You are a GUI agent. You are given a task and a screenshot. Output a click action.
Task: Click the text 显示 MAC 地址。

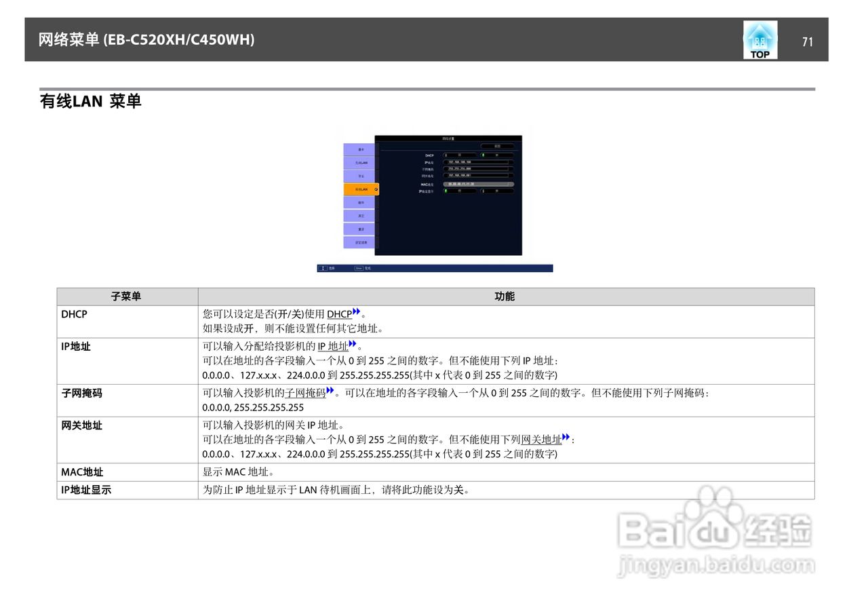(238, 472)
